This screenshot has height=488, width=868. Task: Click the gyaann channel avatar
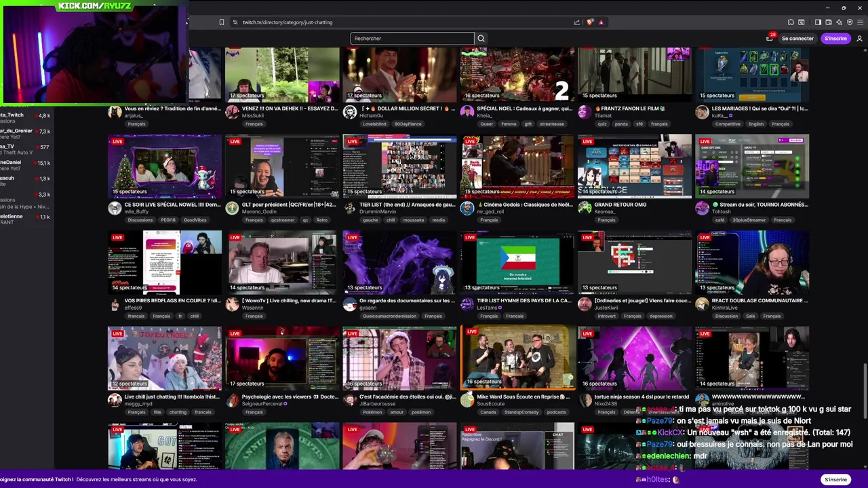tap(349, 304)
